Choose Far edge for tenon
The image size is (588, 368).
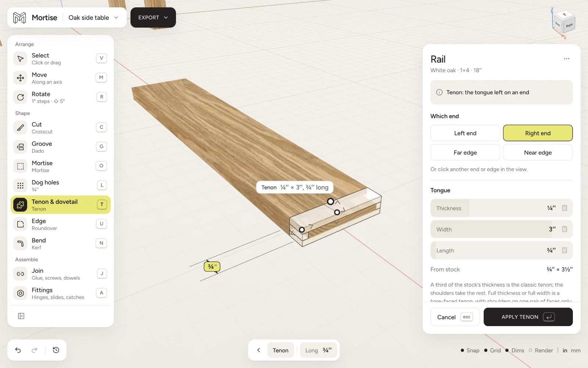(x=465, y=152)
